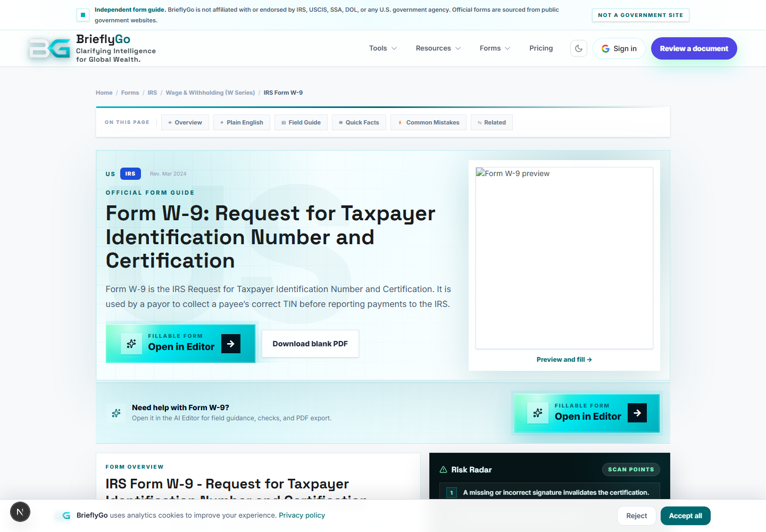Expand the Resources dropdown menu
The width and height of the screenshot is (766, 532).
pyautogui.click(x=438, y=48)
